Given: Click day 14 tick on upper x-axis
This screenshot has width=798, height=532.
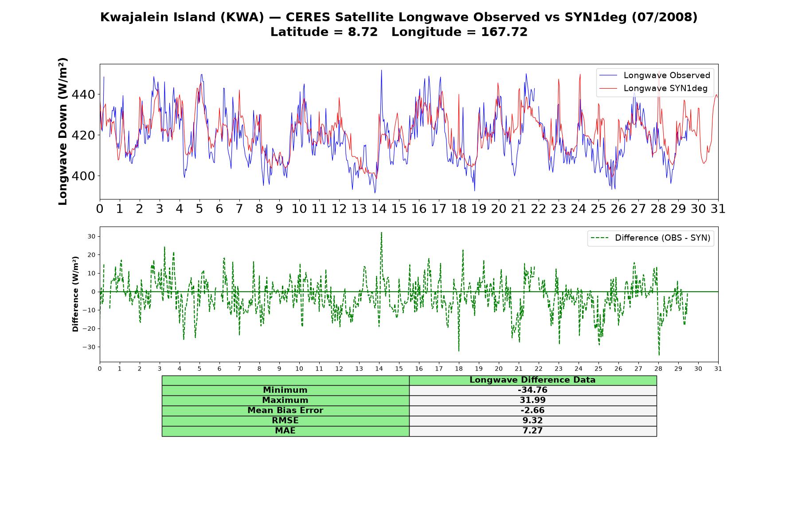Looking at the screenshot, I should (379, 209).
